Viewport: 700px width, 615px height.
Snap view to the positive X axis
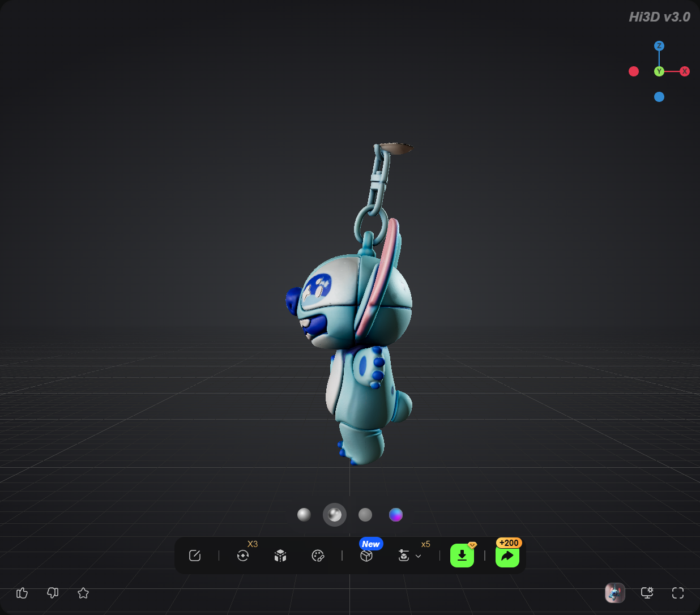coord(685,71)
